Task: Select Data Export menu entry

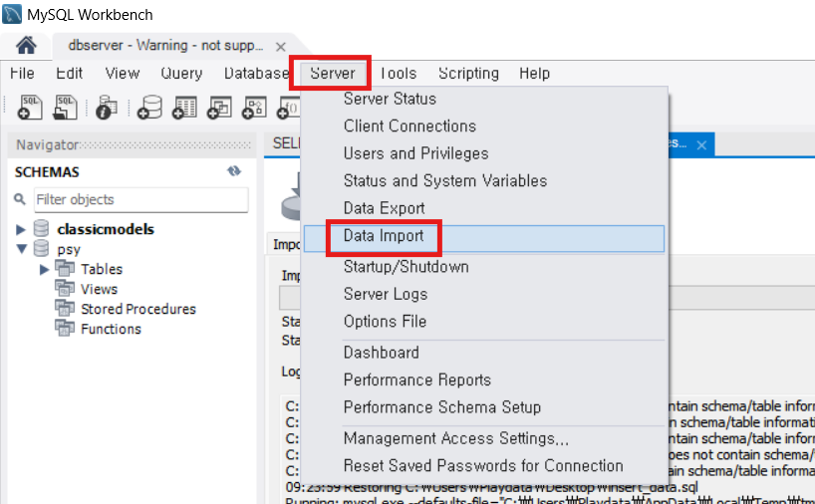Action: tap(484, 208)
